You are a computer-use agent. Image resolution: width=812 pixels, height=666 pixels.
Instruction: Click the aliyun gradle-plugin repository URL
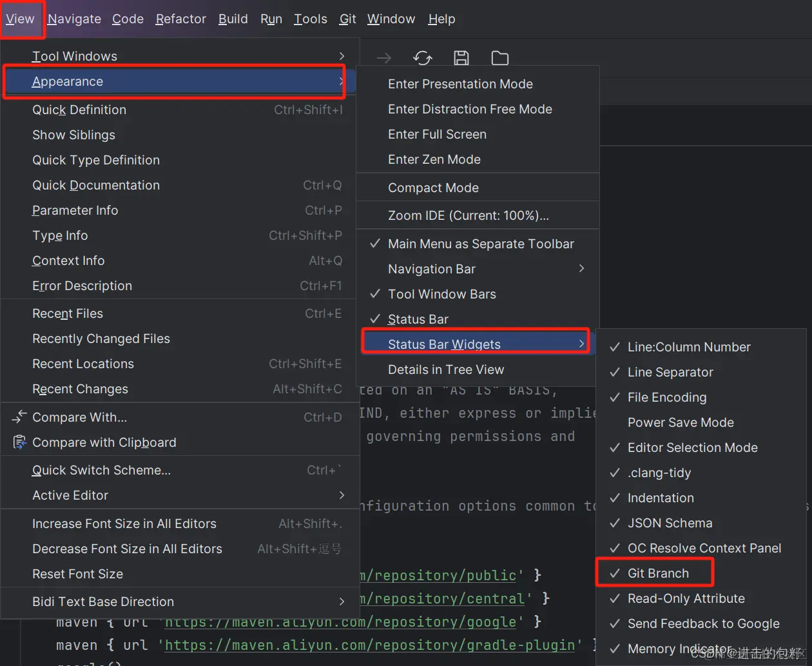point(370,645)
